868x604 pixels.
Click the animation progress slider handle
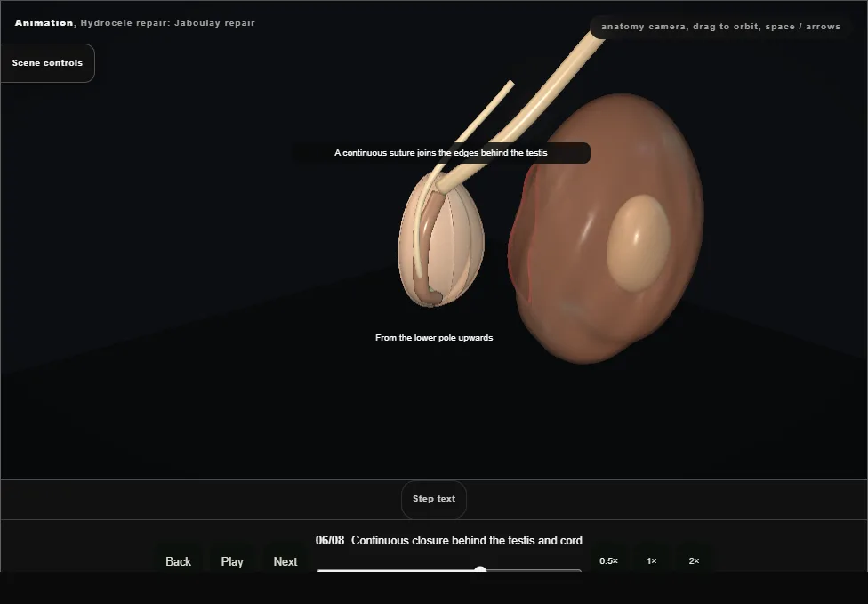480,569
